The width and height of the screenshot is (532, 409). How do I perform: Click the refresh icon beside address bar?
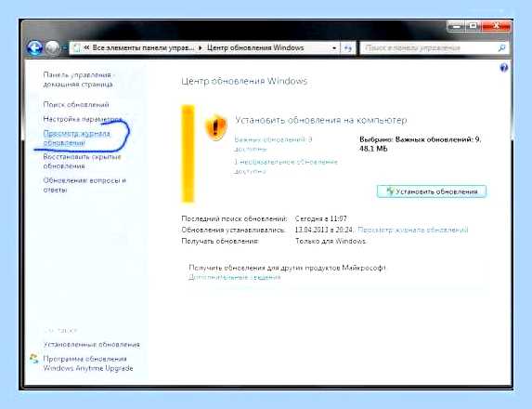coord(348,48)
